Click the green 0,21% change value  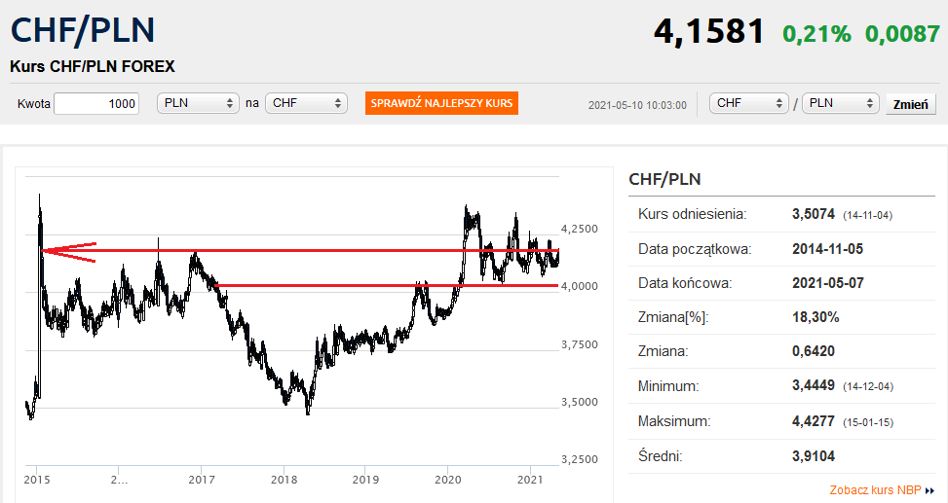(816, 34)
